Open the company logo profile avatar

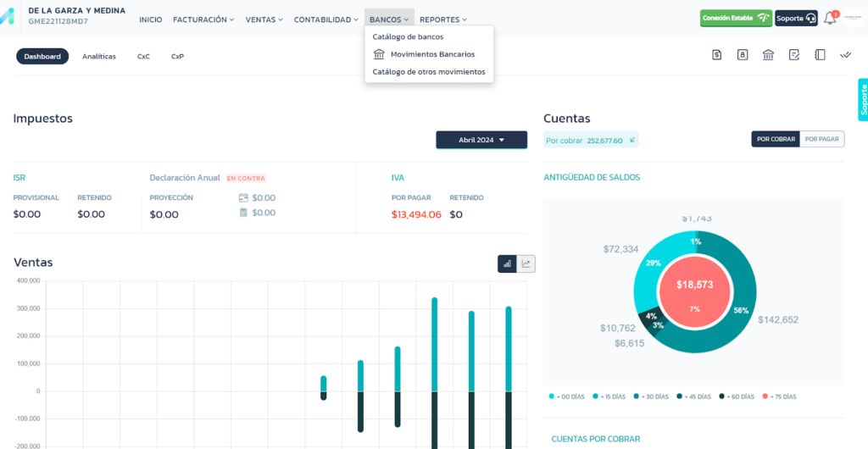(x=853, y=18)
